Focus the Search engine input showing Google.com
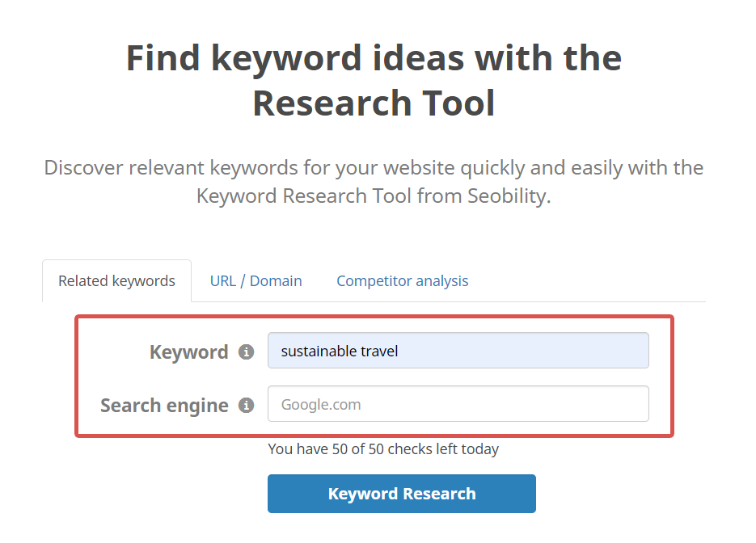The image size is (756, 543). tap(458, 404)
